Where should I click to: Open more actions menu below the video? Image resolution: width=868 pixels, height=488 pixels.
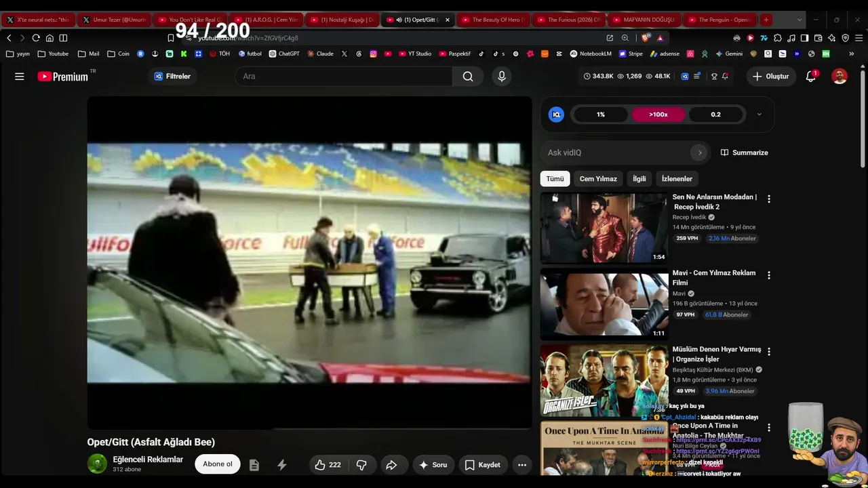tap(522, 465)
